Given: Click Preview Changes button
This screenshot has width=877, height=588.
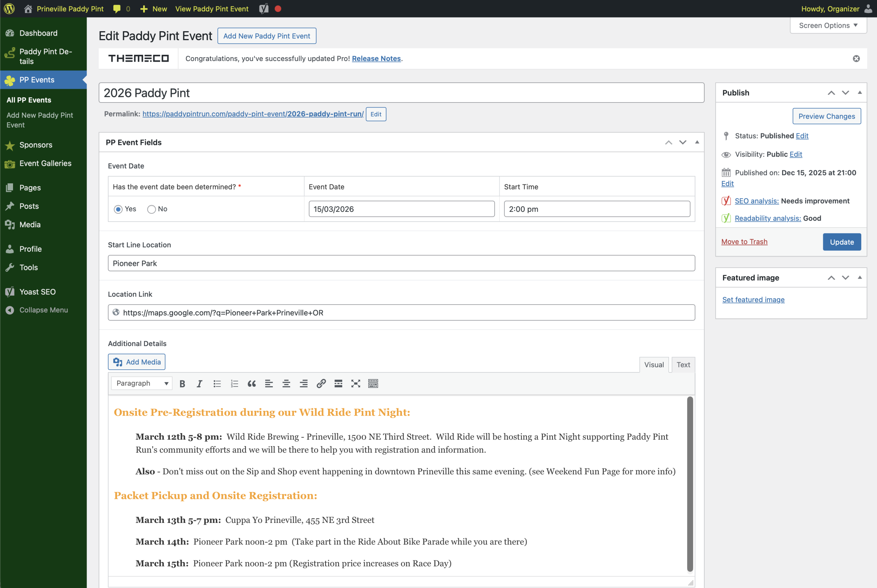Looking at the screenshot, I should tap(827, 116).
